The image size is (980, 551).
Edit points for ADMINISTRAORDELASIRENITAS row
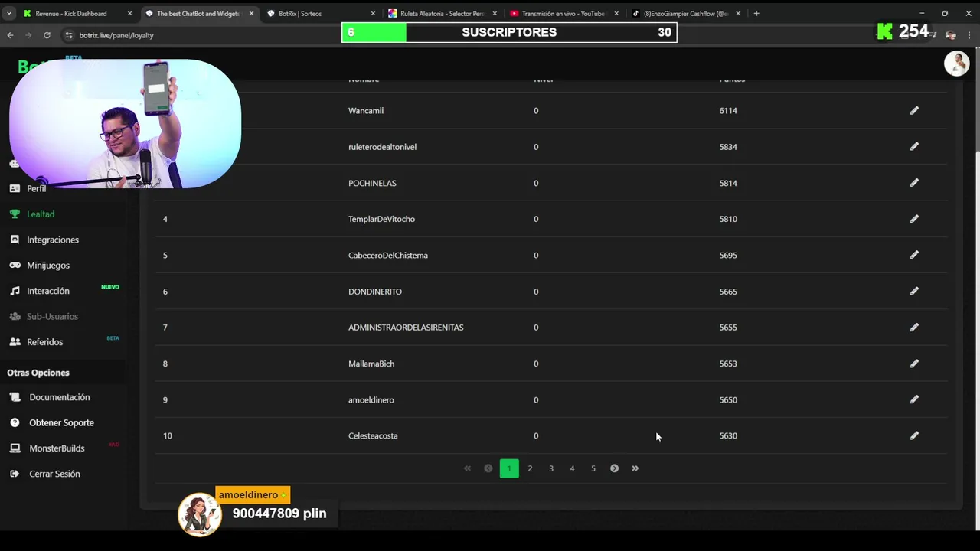click(914, 327)
